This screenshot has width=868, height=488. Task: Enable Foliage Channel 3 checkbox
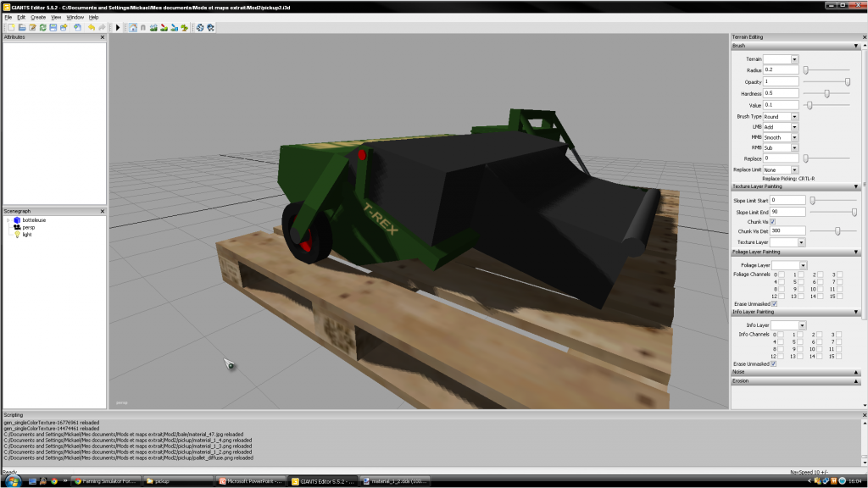coord(840,274)
